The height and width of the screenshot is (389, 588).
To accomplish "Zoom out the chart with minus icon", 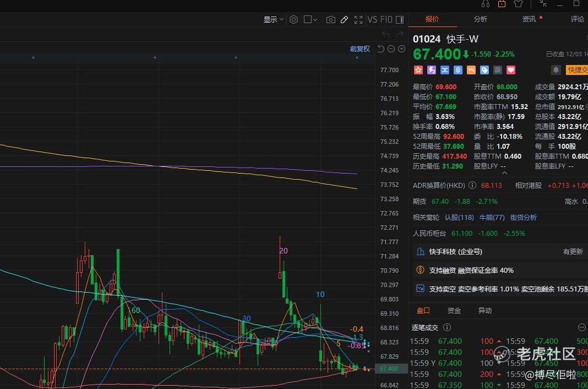I will point(391,49).
